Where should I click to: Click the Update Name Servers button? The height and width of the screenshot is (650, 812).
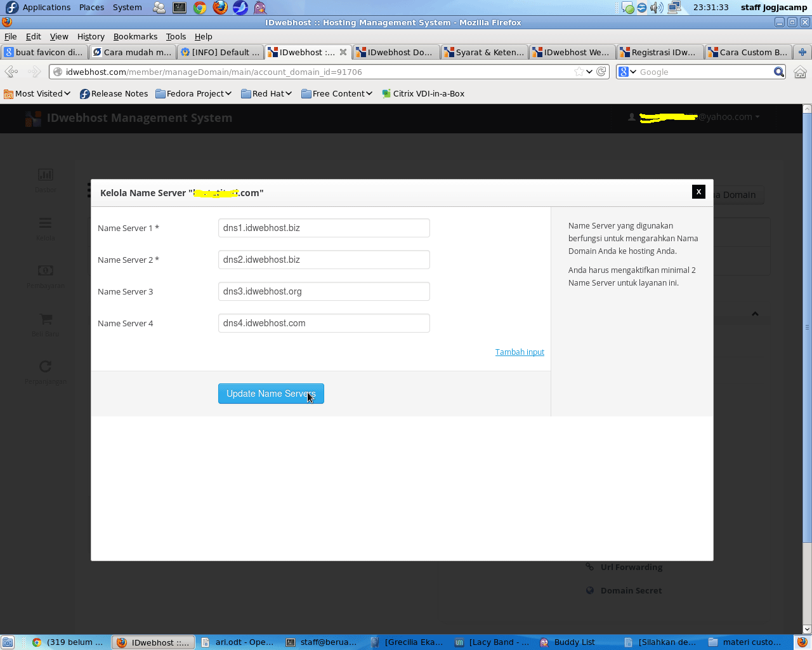coord(271,394)
